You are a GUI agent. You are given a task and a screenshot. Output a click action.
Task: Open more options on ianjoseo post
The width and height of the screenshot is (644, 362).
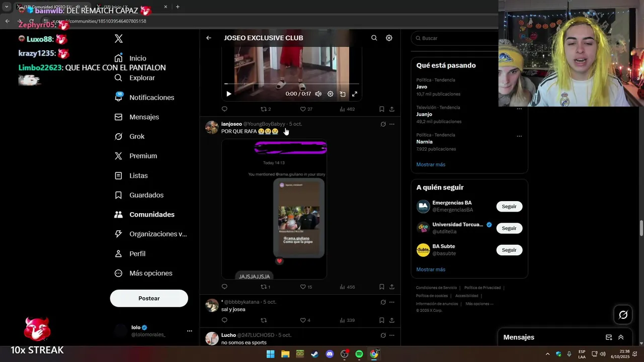pos(392,124)
